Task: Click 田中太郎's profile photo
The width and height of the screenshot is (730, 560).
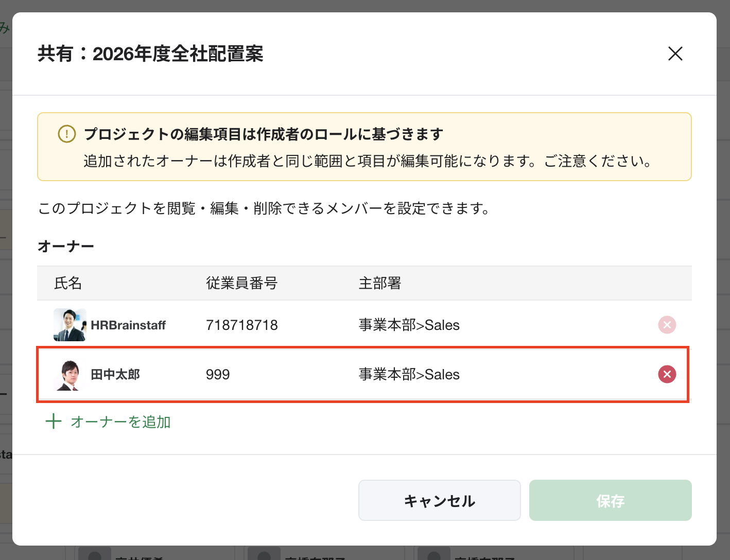Action: coord(69,375)
